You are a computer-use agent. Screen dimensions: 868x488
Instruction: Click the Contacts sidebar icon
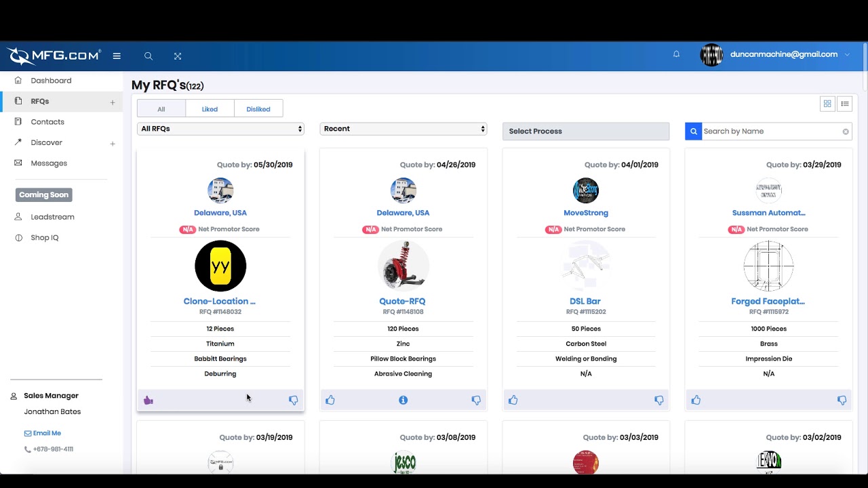coord(18,121)
